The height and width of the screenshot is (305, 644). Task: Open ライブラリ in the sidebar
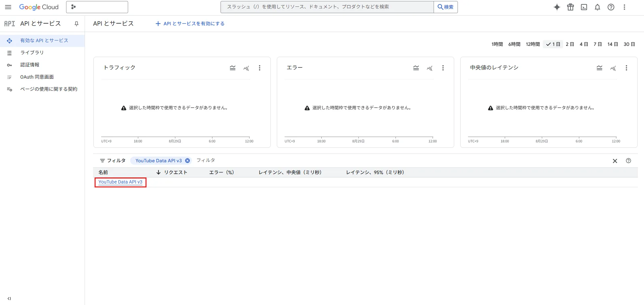coord(42,53)
